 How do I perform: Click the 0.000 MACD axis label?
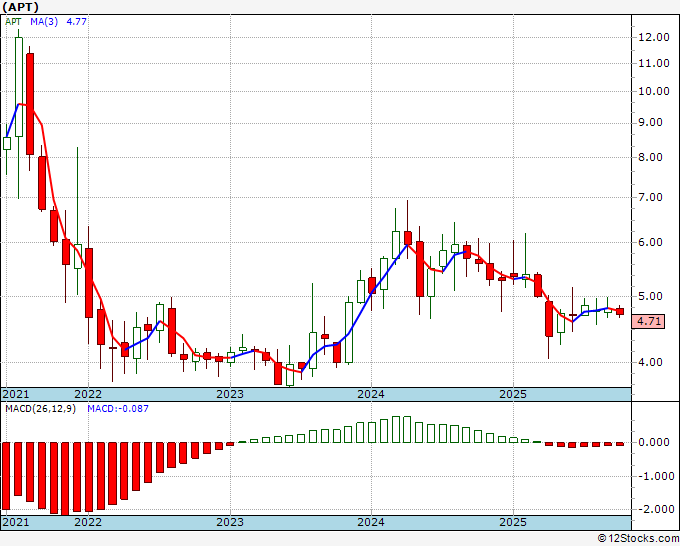[x=654, y=442]
